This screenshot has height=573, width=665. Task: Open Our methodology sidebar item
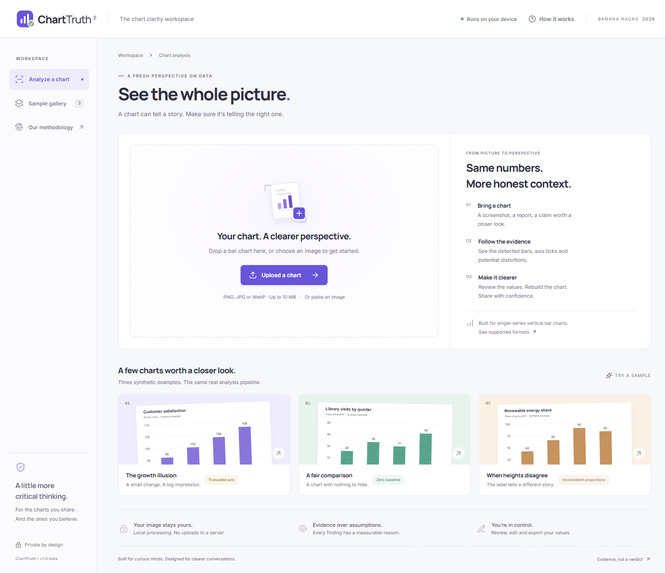49,127
